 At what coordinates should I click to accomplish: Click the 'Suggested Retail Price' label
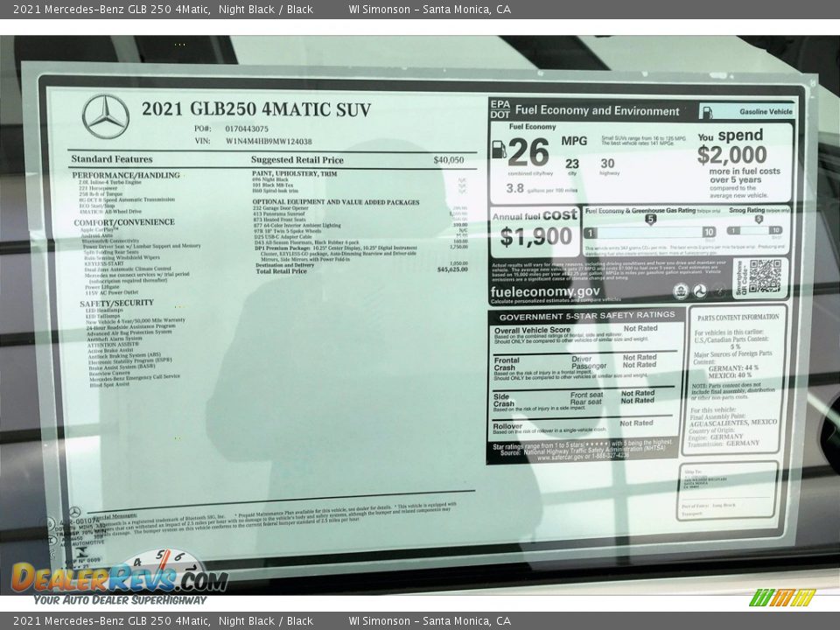pos(297,159)
